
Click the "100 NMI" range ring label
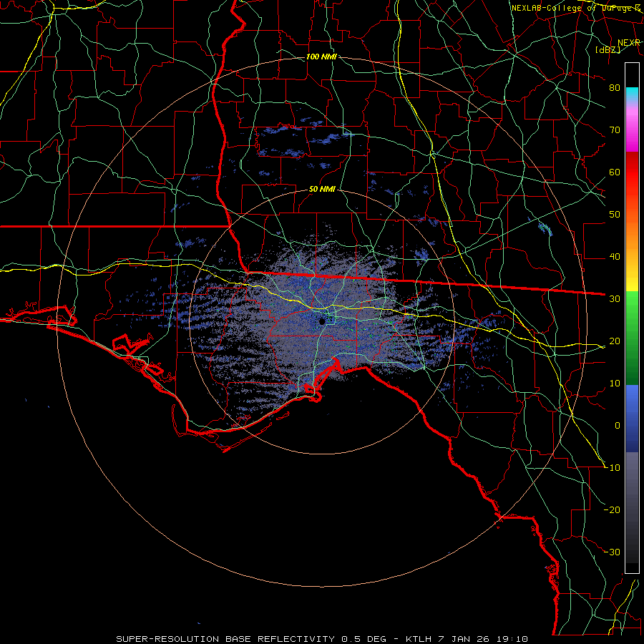pos(321,57)
